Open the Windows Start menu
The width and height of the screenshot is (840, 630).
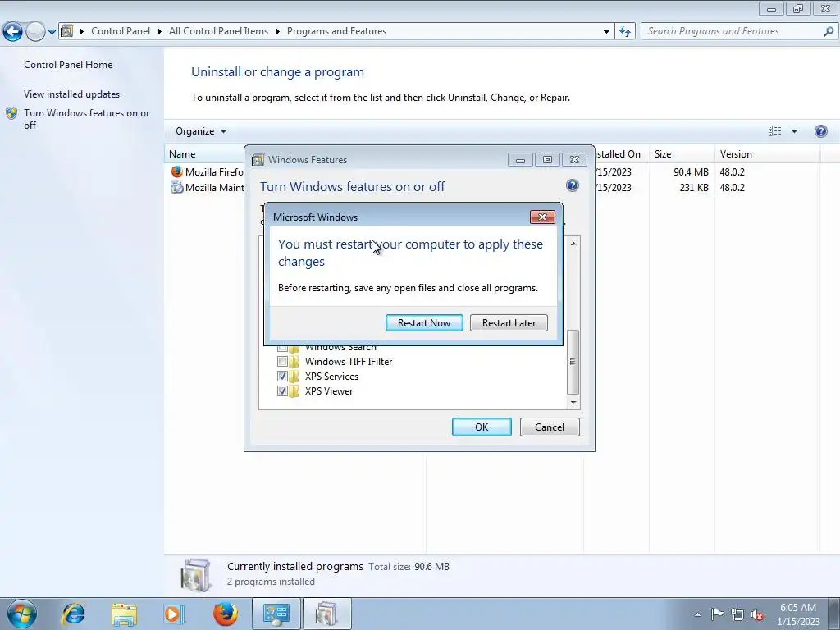21,614
